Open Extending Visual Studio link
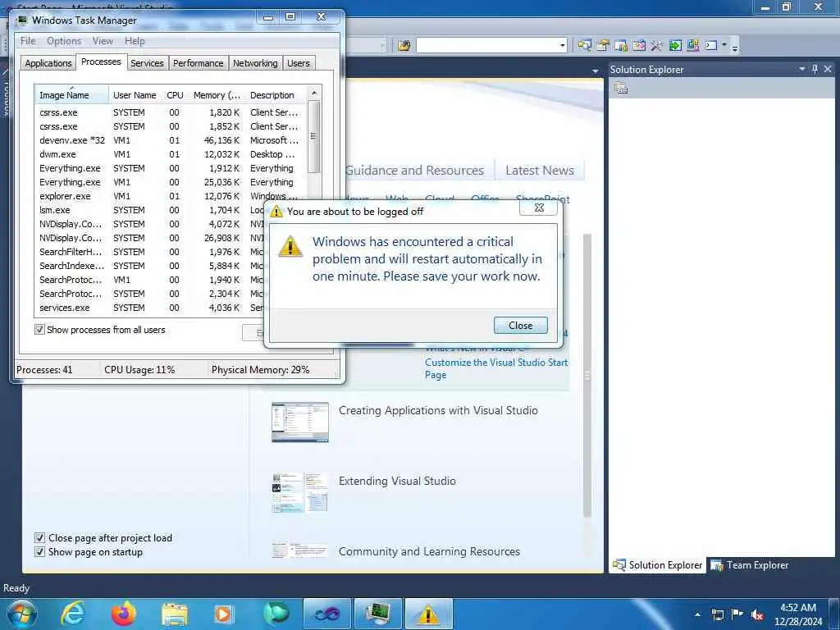 397,481
